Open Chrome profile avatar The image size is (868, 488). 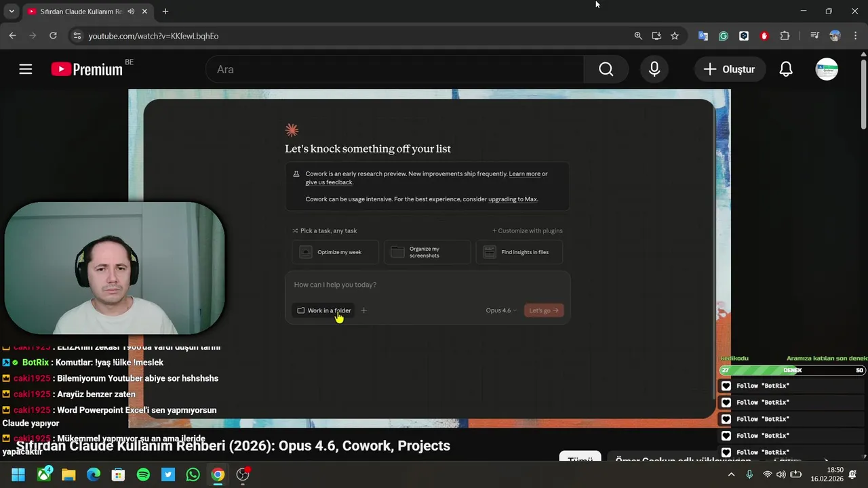[x=835, y=36]
